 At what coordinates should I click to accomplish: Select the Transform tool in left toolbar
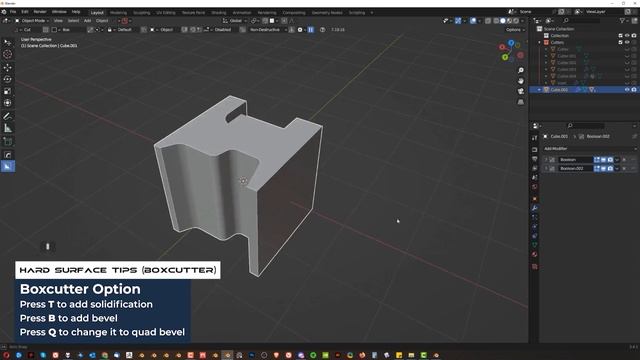point(7,103)
